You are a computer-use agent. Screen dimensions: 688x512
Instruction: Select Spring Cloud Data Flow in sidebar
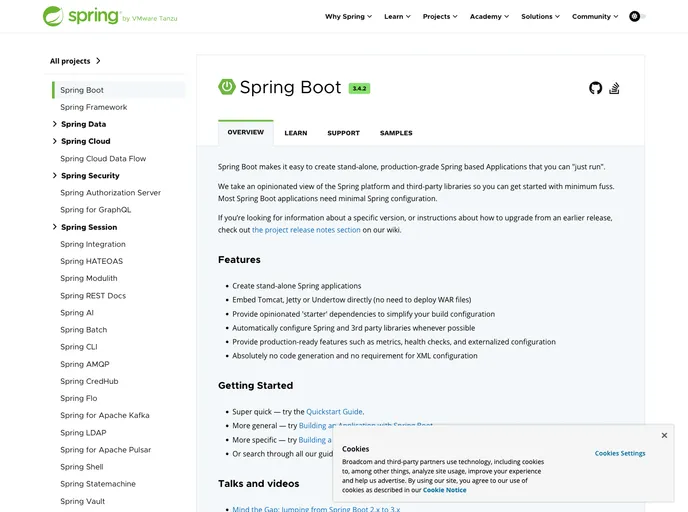[103, 159]
